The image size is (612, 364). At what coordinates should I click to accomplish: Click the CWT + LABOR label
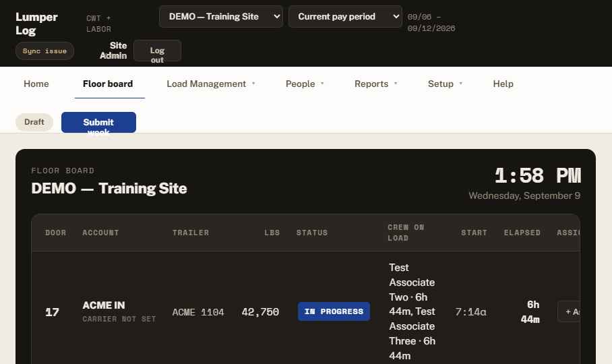point(99,24)
